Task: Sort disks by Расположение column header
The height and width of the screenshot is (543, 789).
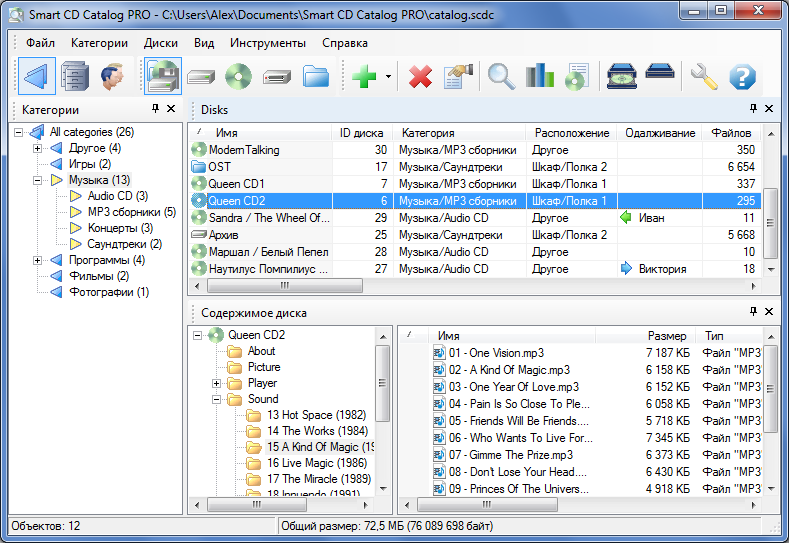Action: (x=572, y=133)
